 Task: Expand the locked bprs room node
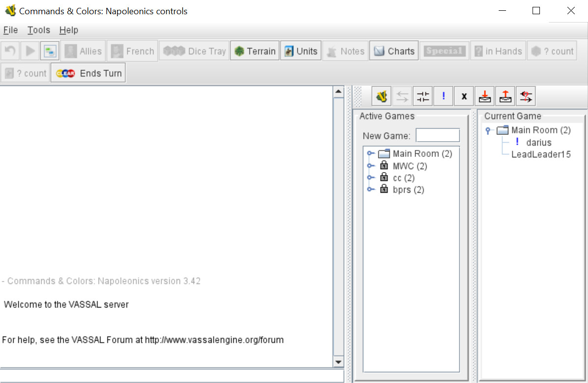[370, 189]
